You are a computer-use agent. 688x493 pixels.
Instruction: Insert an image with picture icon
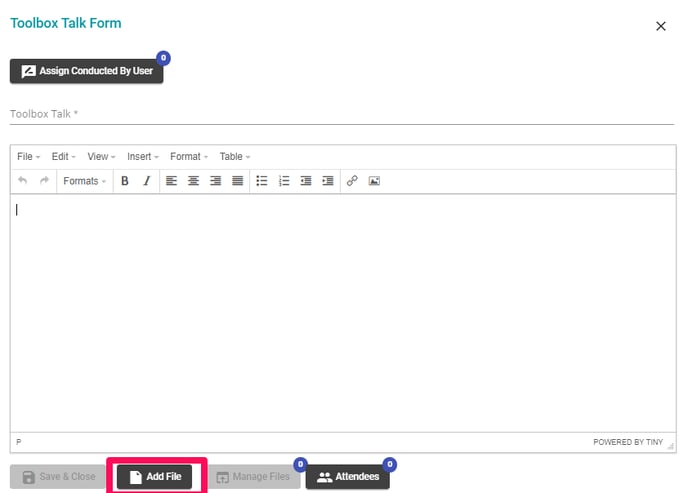coord(374,181)
